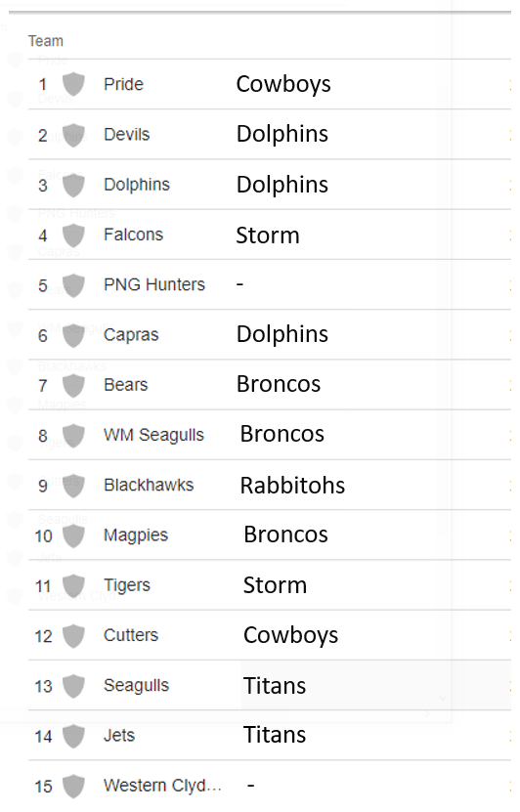
Task: Select the Blackhawks shield icon
Action: pyautogui.click(x=73, y=486)
